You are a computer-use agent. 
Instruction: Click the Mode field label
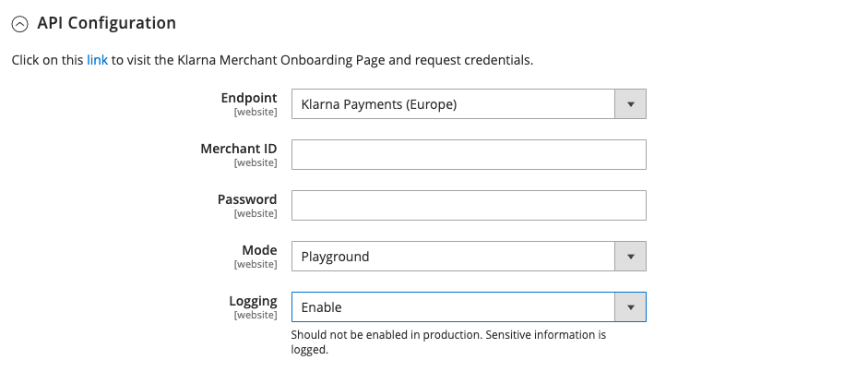click(x=259, y=250)
